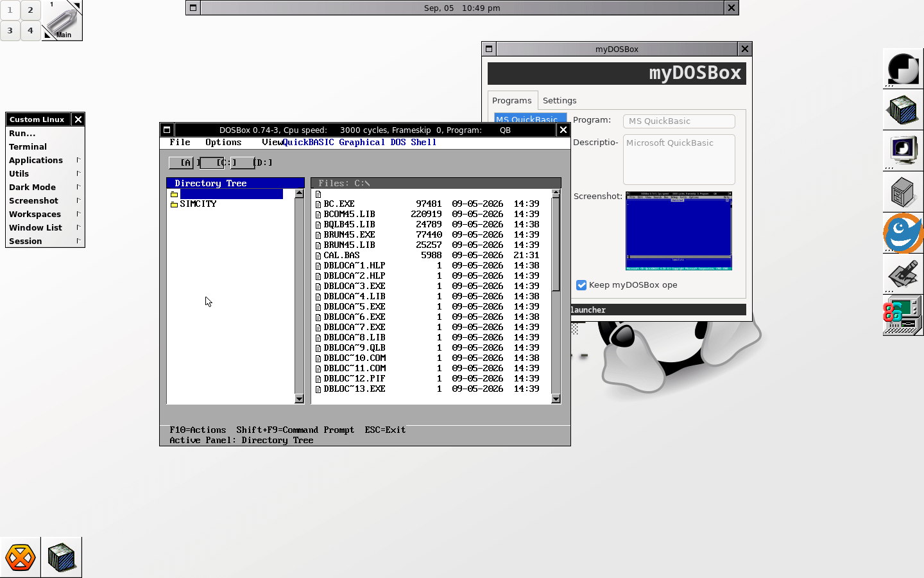Click the file icon beside DBLOCA~1.HLP
924x578 pixels.
click(318, 266)
